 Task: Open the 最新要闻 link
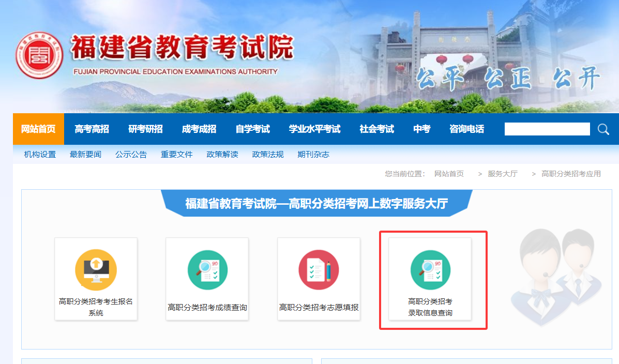[x=85, y=154]
